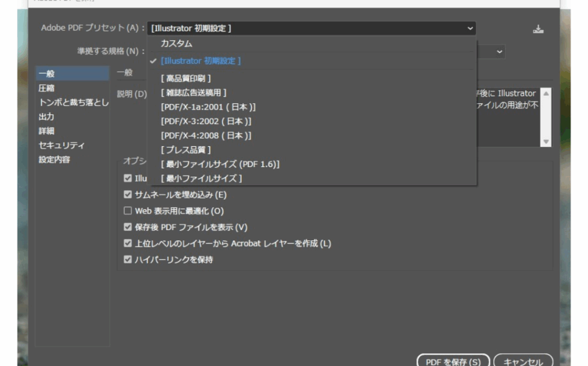Open the 準拠する規格 dropdown arrow
Viewport: 588px width, 366px height.
(499, 52)
